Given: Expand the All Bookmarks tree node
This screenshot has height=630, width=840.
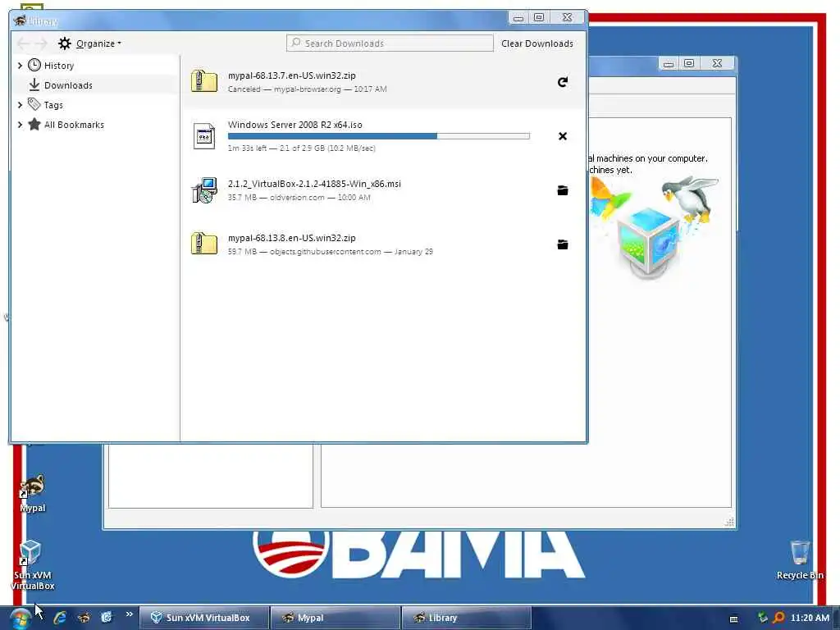Looking at the screenshot, I should point(20,125).
